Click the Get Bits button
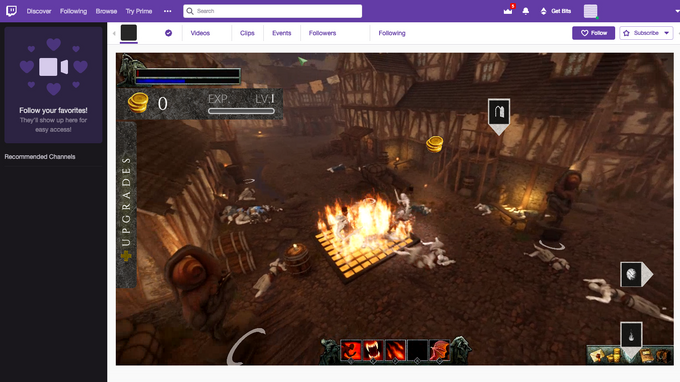The width and height of the screenshot is (680, 382). 556,11
